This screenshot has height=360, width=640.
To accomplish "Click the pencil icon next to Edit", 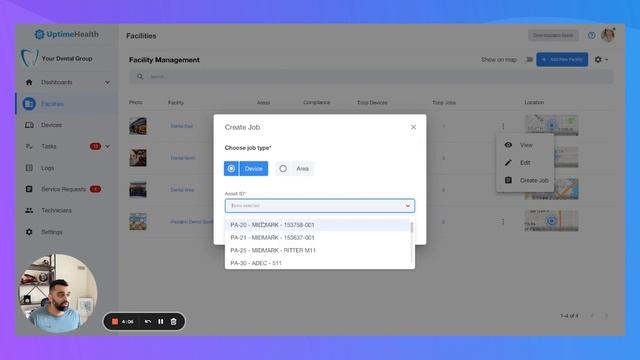I will tap(508, 162).
